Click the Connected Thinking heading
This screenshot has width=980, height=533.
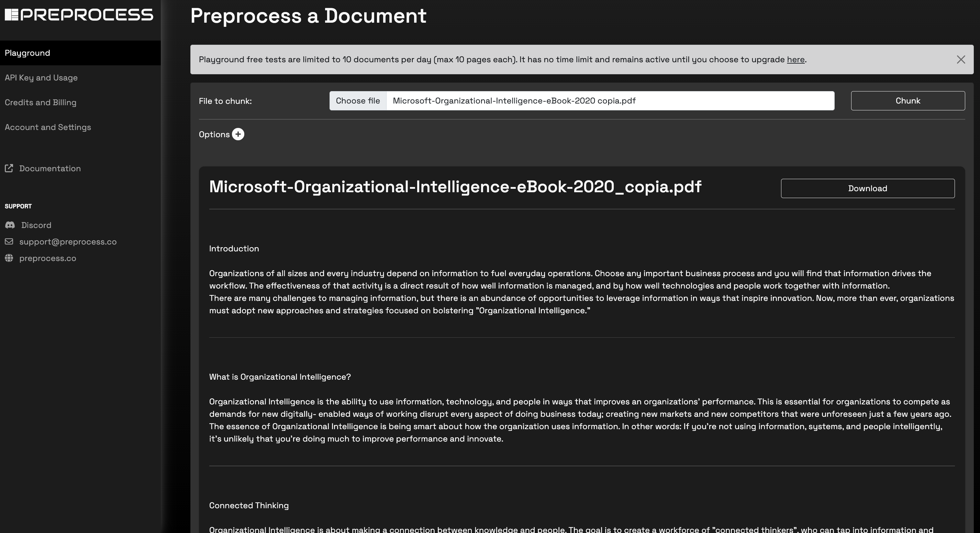[249, 505]
